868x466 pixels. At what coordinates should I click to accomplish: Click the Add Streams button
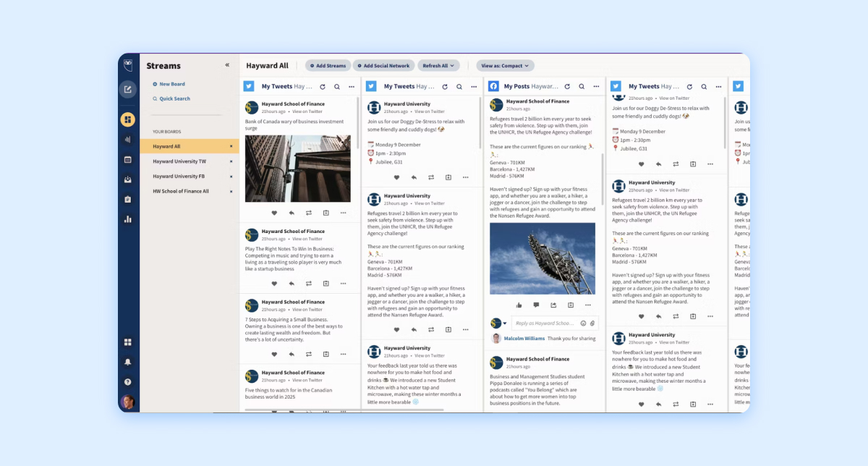(328, 66)
